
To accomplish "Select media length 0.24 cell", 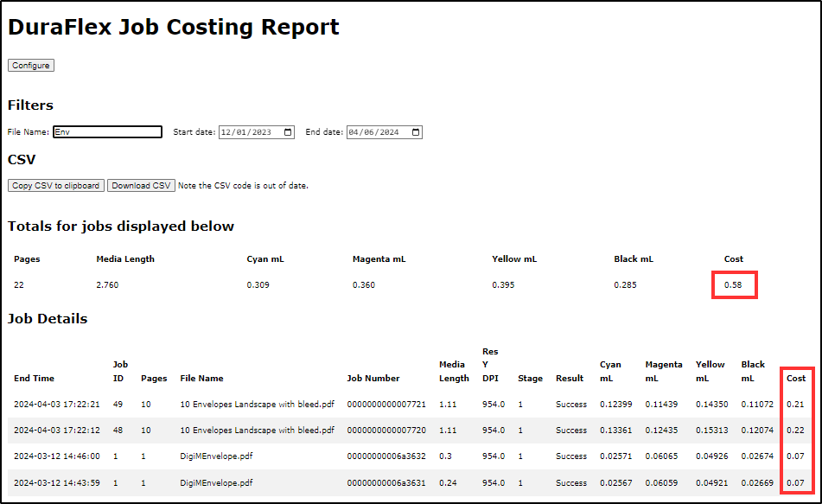I will [448, 483].
